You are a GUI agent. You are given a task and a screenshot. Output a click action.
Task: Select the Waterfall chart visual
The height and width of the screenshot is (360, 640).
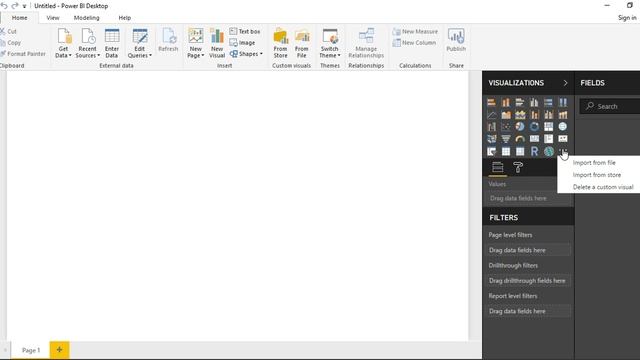(491, 127)
